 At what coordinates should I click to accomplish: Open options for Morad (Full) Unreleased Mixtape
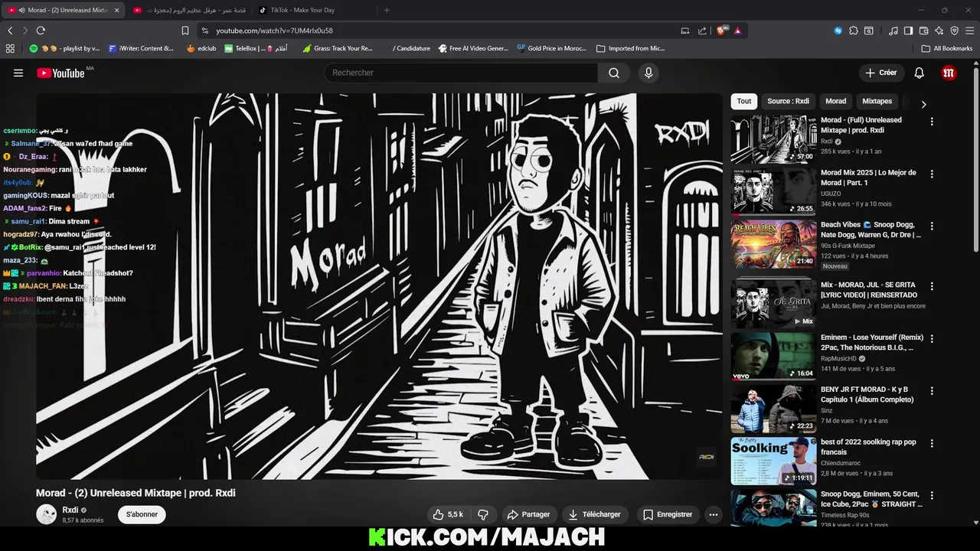pyautogui.click(x=932, y=122)
